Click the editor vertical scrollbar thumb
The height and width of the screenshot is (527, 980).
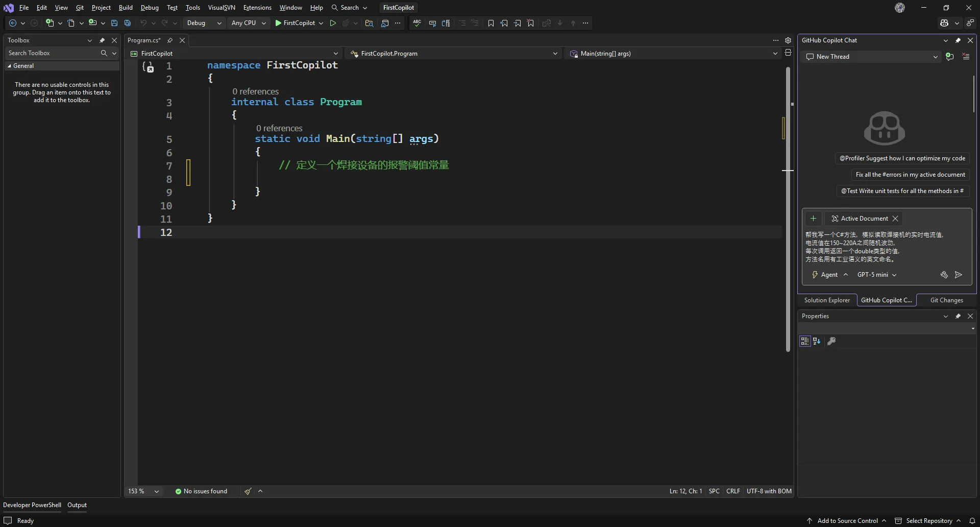click(788, 209)
